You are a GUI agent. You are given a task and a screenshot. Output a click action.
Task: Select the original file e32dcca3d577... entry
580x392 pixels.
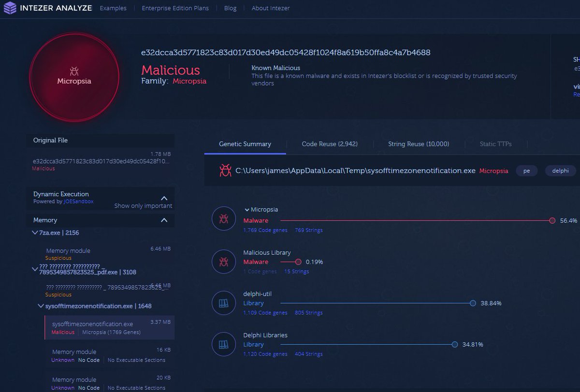coord(101,161)
